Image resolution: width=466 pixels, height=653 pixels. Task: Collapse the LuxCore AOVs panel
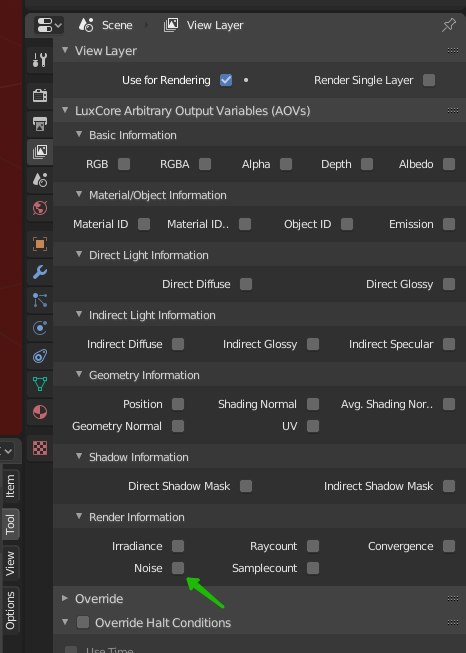tap(65, 110)
